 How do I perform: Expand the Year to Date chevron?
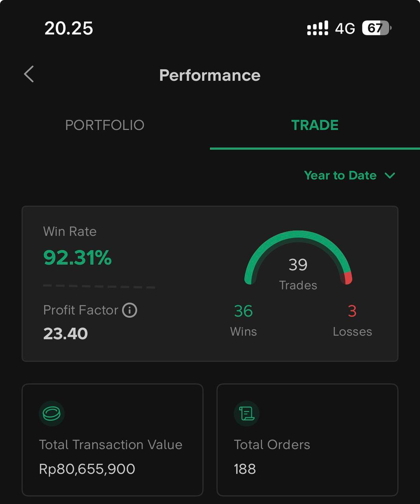pos(390,176)
